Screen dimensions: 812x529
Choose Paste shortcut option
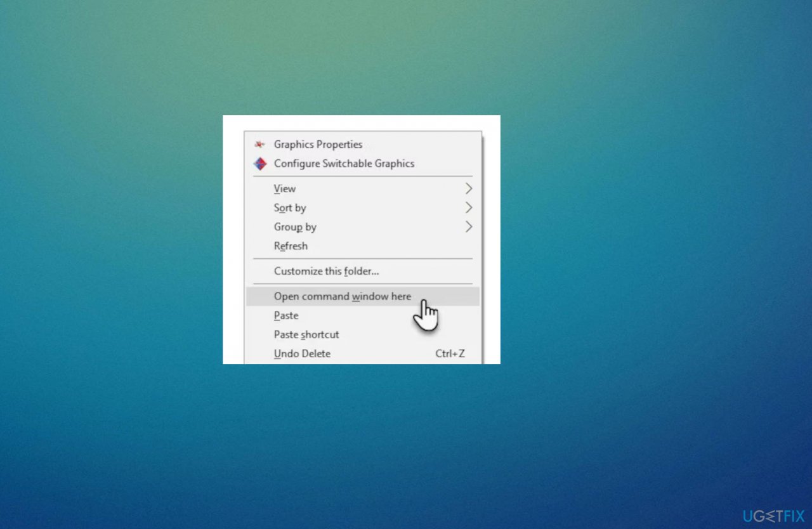(363, 334)
